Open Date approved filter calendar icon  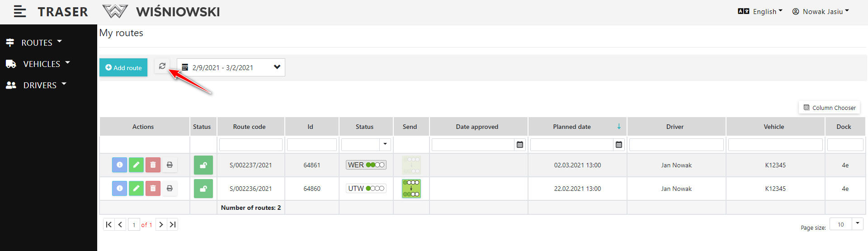point(520,145)
